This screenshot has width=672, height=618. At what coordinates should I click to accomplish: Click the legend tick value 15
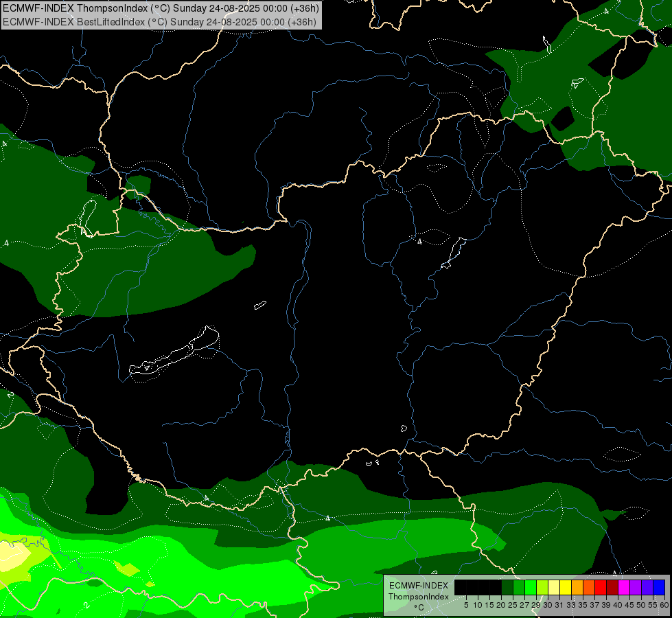(x=489, y=605)
